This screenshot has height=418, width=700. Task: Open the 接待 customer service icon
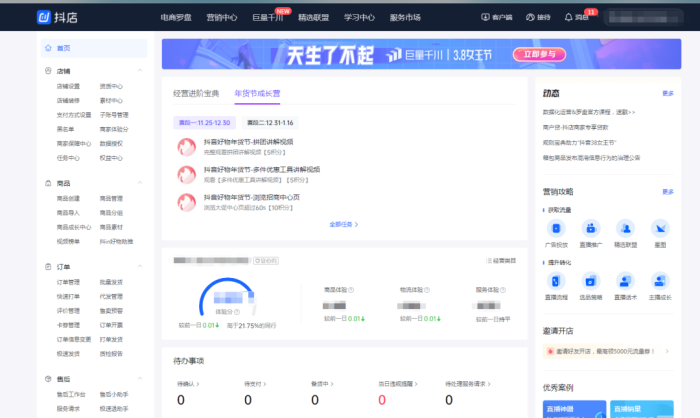530,17
